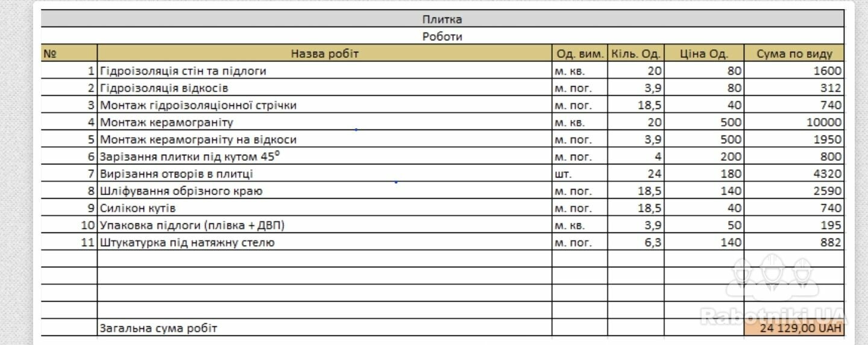Select the sum cell showing 4320
Image resolution: width=868 pixels, height=345 pixels.
pos(794,174)
